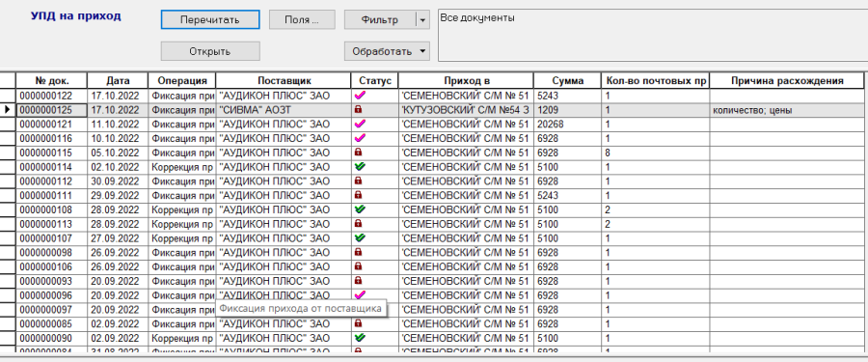Click the Приход в column header
This screenshot has height=362, width=868.
466,80
